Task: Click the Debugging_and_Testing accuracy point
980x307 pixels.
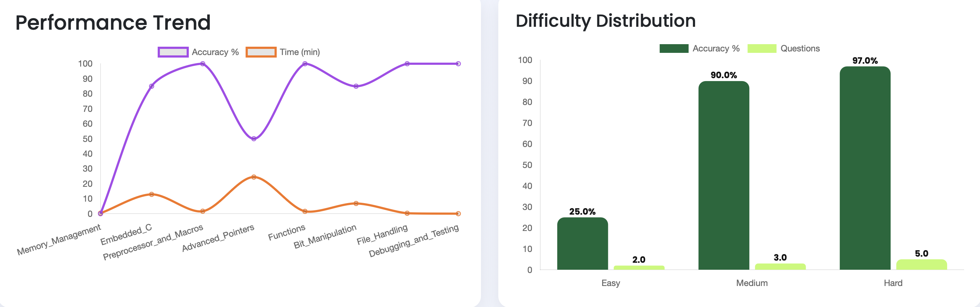Action: 458,64
